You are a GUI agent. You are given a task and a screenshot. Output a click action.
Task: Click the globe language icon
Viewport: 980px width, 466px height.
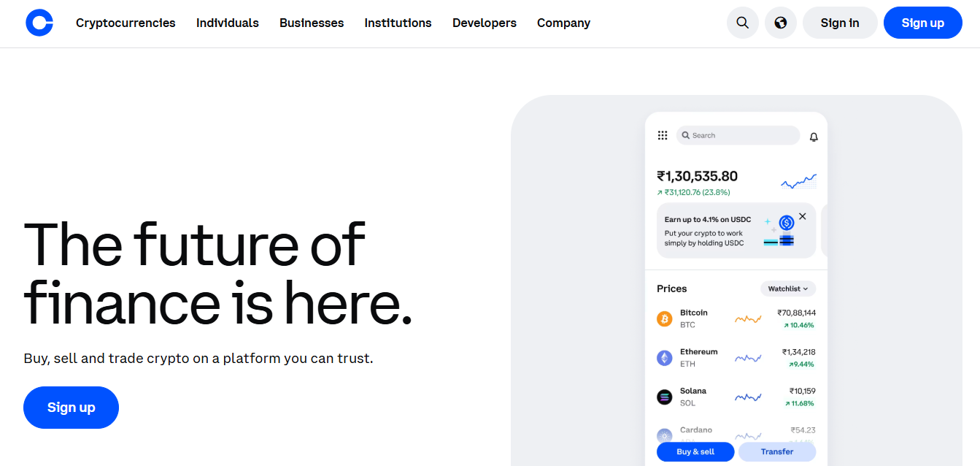781,23
